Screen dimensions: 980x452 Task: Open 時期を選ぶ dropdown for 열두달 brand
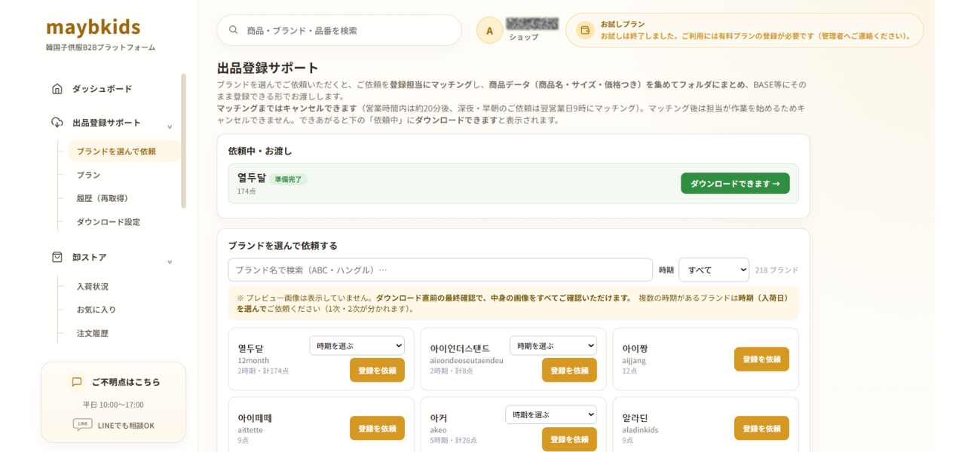point(357,346)
